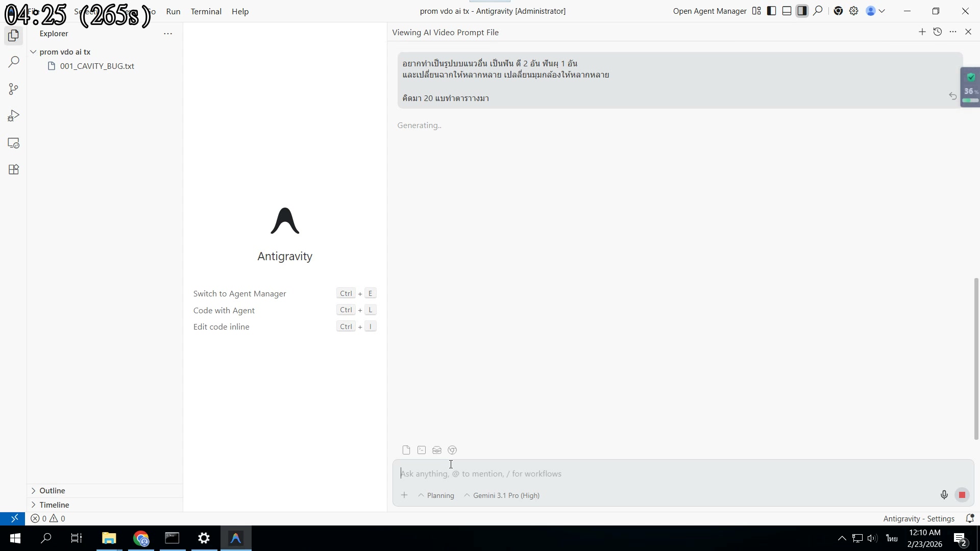Viewport: 980px width, 551px height.
Task: Open the Gemini 3.1 Pro model dropdown
Action: pyautogui.click(x=505, y=495)
